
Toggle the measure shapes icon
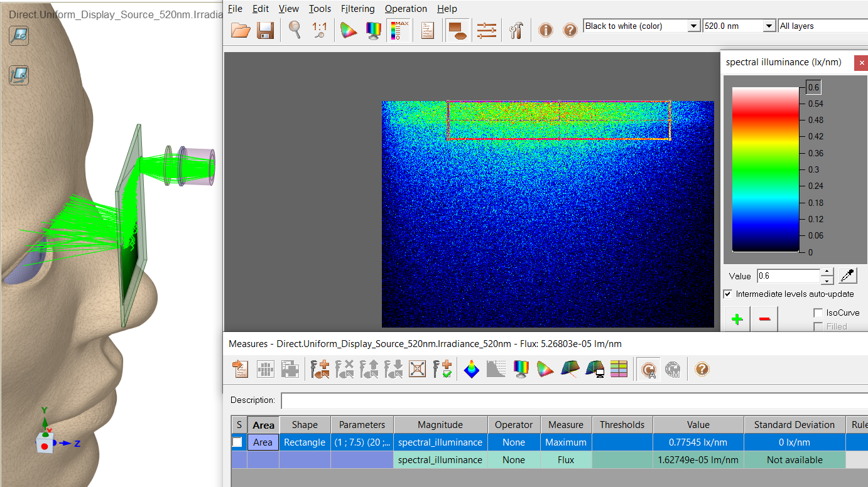point(458,29)
